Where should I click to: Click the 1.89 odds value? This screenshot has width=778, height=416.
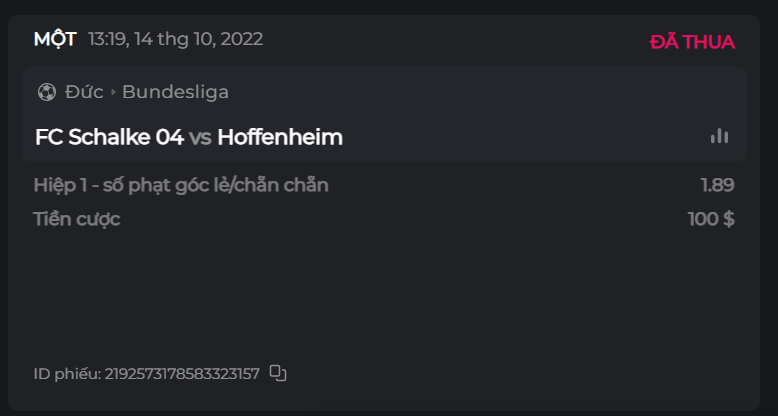717,185
